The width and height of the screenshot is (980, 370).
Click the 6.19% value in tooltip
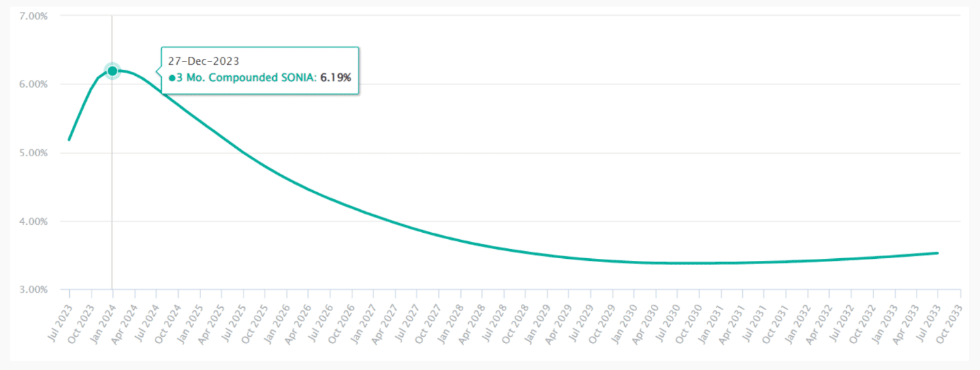tap(336, 78)
